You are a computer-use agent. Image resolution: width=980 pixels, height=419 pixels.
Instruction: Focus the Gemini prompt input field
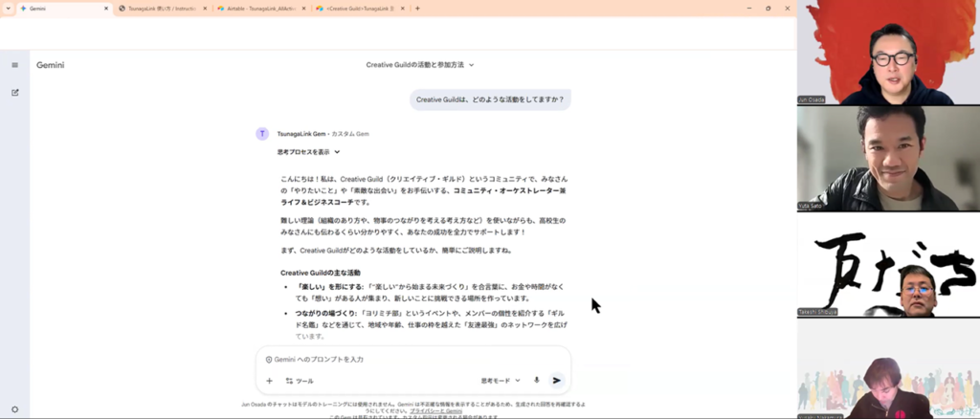click(x=402, y=359)
